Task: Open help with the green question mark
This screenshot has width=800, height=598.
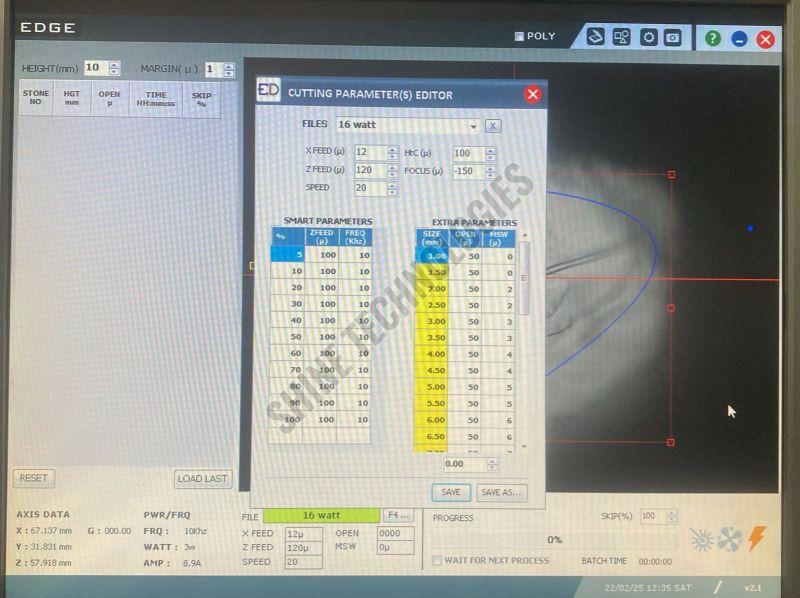Action: click(x=712, y=38)
